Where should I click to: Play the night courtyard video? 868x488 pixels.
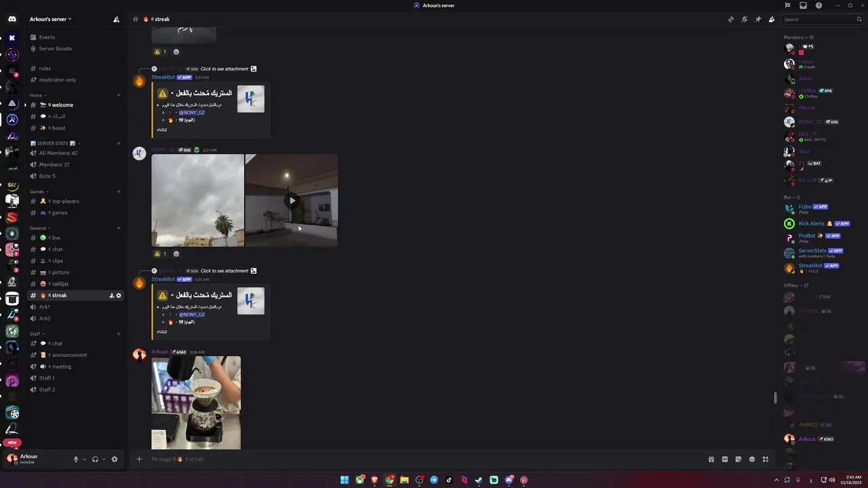coord(292,201)
